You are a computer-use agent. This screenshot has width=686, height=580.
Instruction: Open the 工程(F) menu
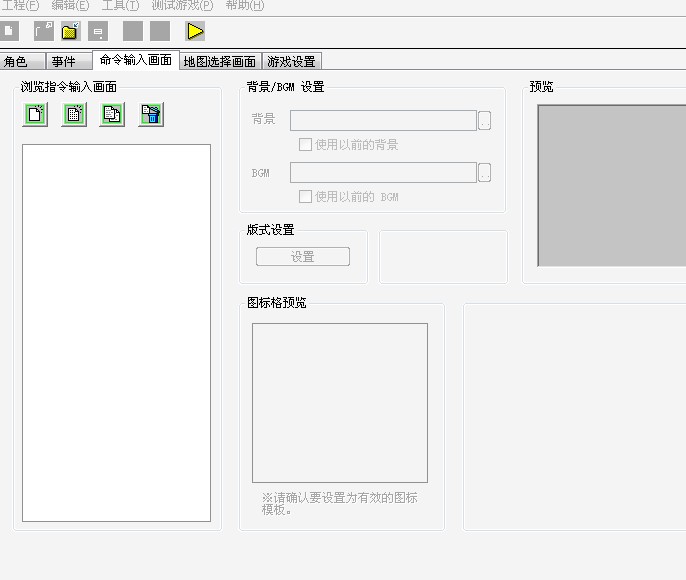(20, 6)
